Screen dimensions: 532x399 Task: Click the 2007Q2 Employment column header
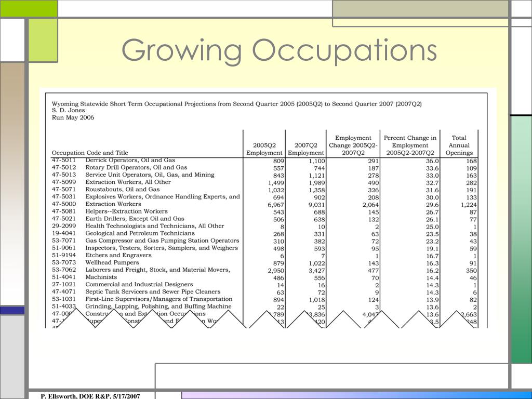(x=306, y=149)
